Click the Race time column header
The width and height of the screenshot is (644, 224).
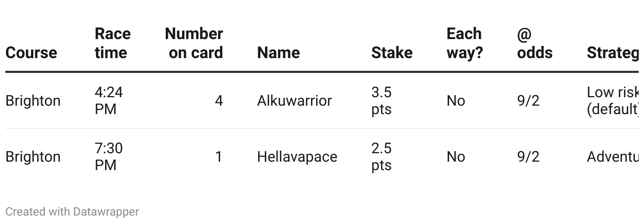(x=111, y=43)
